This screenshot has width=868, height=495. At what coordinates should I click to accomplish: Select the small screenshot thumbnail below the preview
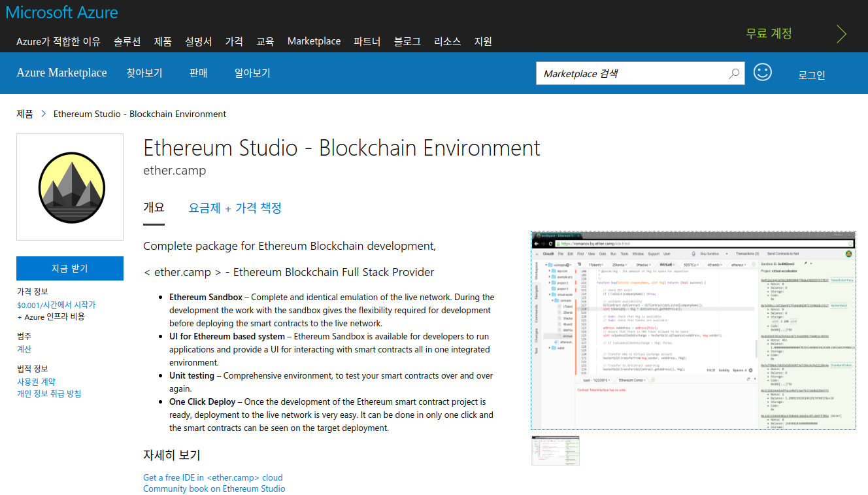tap(556, 451)
